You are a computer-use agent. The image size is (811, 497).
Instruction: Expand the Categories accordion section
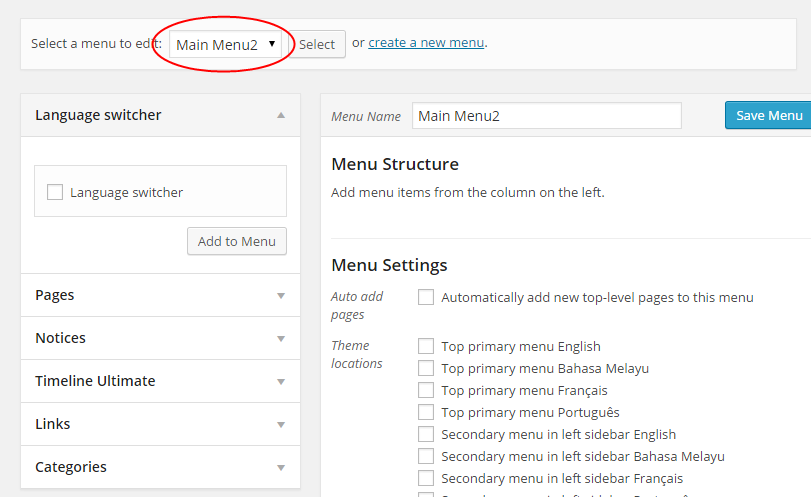click(x=280, y=468)
